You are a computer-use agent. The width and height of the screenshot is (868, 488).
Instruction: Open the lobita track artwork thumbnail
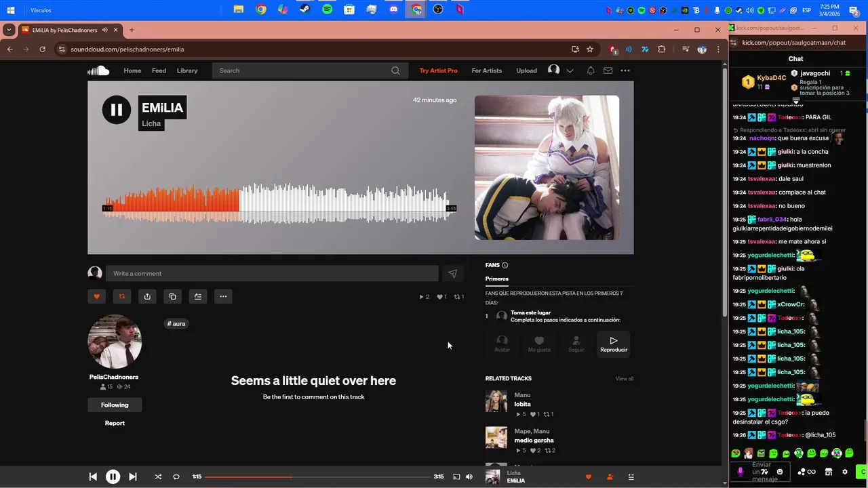tap(496, 401)
